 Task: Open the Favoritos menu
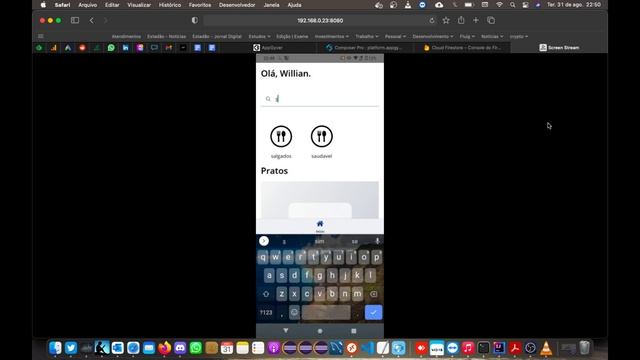click(x=200, y=5)
